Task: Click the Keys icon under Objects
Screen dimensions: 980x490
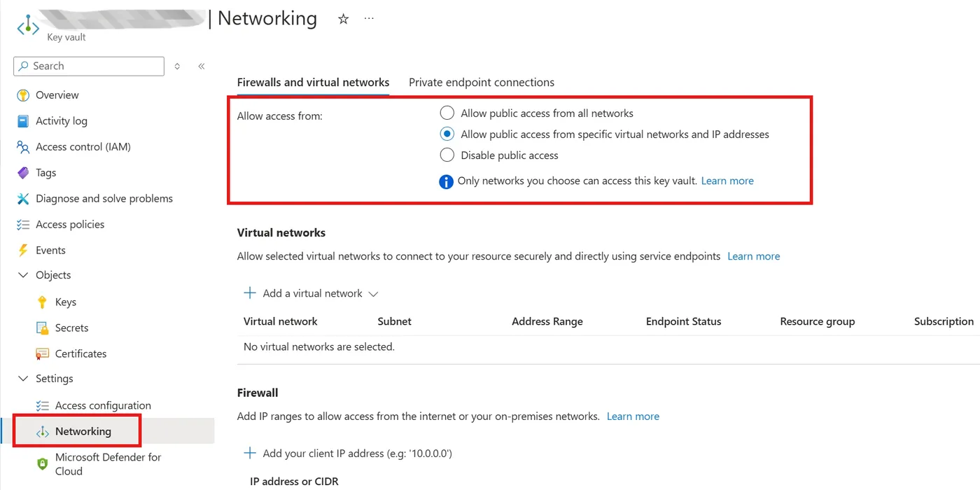Action: coord(42,302)
